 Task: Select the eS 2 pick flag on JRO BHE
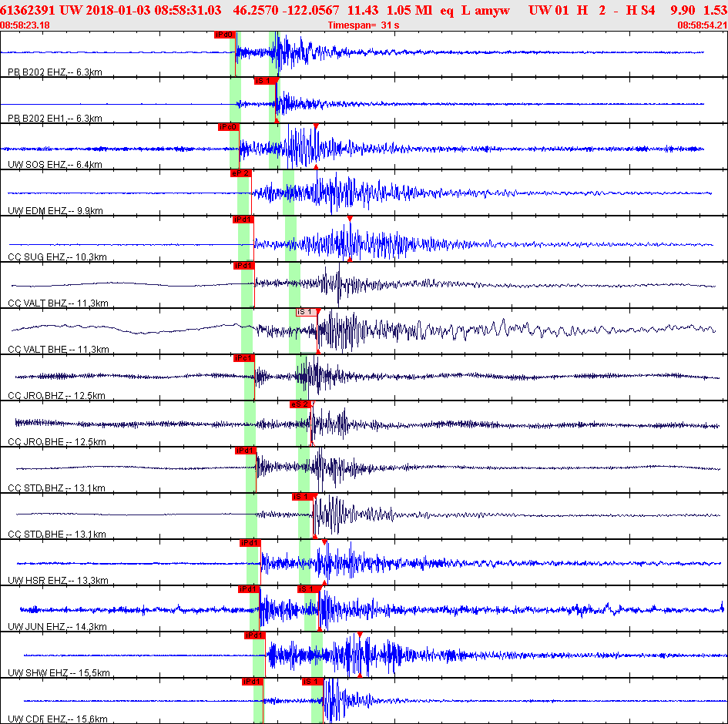click(300, 404)
